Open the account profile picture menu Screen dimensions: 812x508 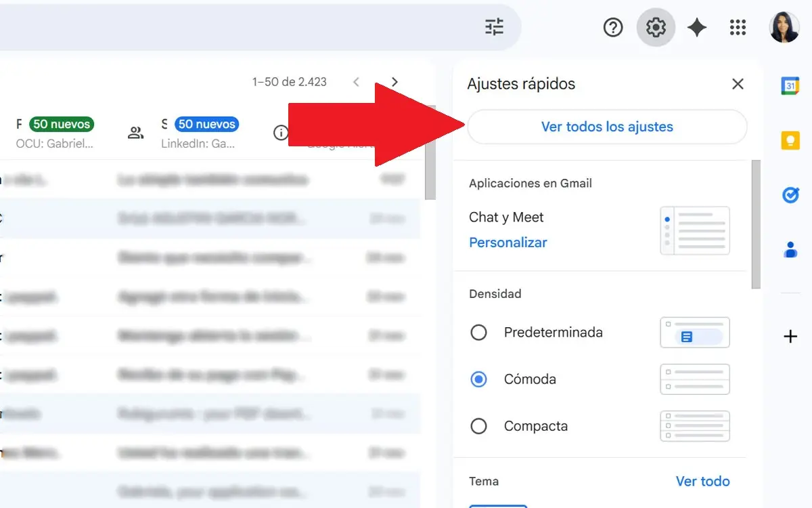pos(784,27)
